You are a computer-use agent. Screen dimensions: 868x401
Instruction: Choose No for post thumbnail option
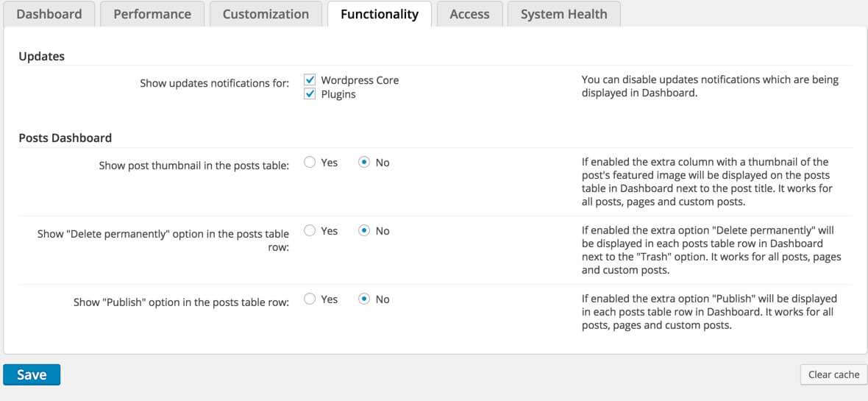[364, 163]
